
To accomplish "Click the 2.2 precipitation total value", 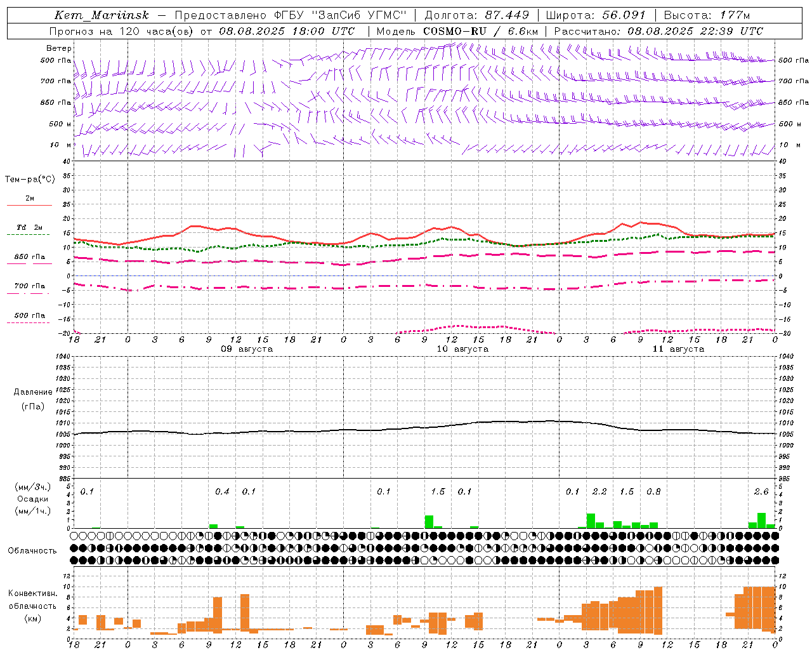I will [x=599, y=492].
